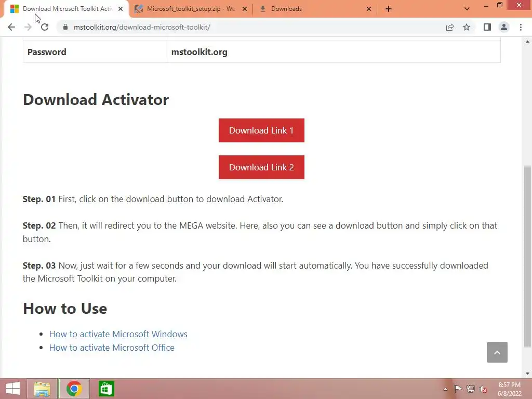Open How to activate Microsoft Office link

[x=112, y=348]
